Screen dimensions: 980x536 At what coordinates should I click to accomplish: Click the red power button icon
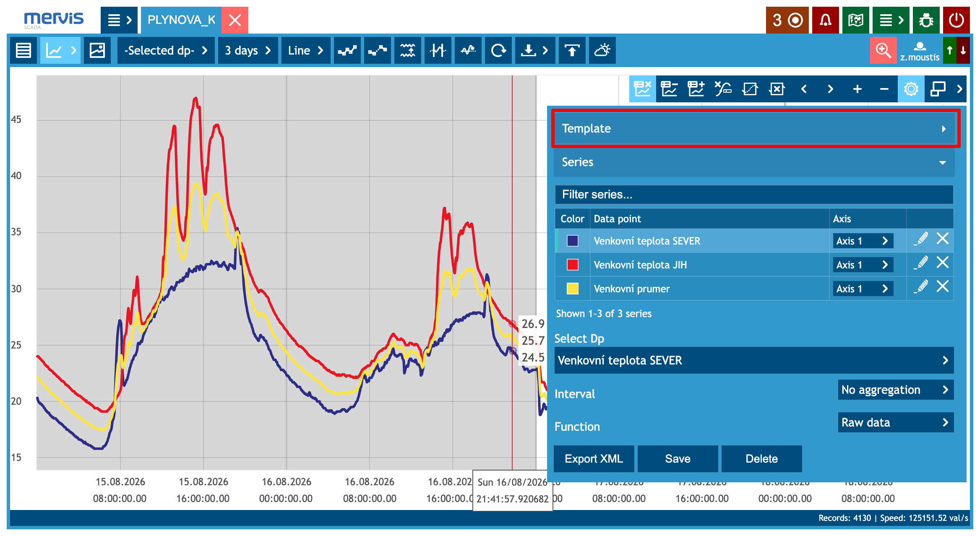(956, 20)
